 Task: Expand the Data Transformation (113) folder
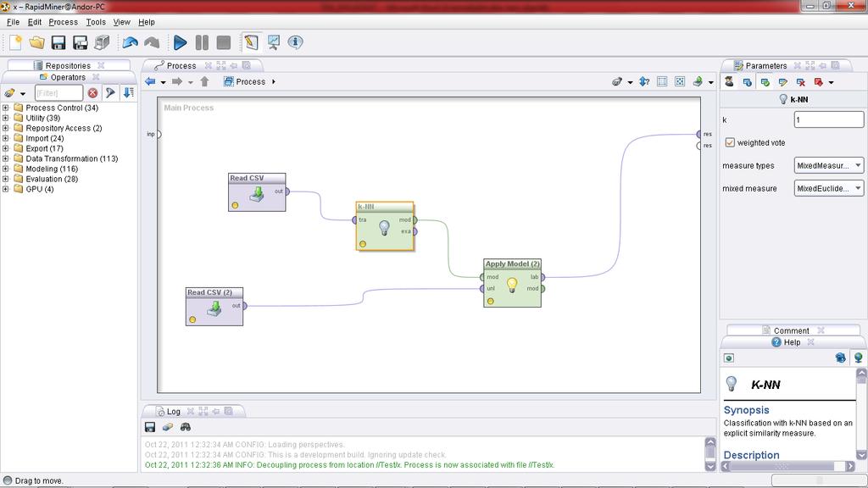(6, 158)
